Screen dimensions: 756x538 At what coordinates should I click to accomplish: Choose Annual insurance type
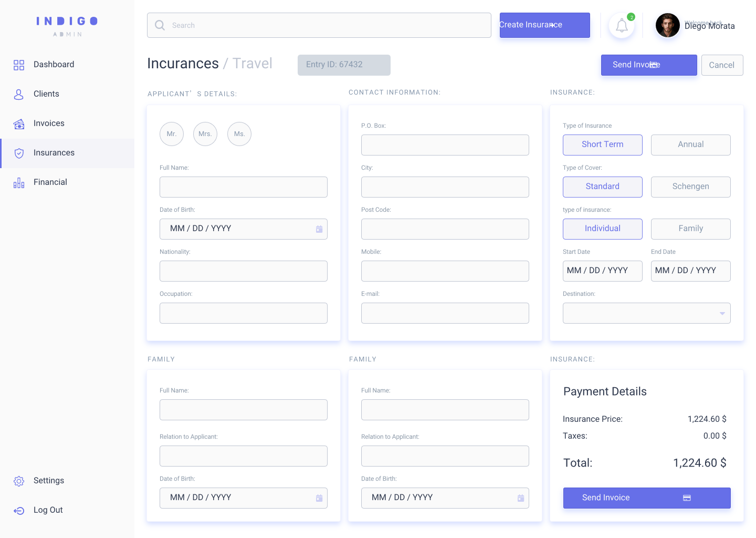691,145
